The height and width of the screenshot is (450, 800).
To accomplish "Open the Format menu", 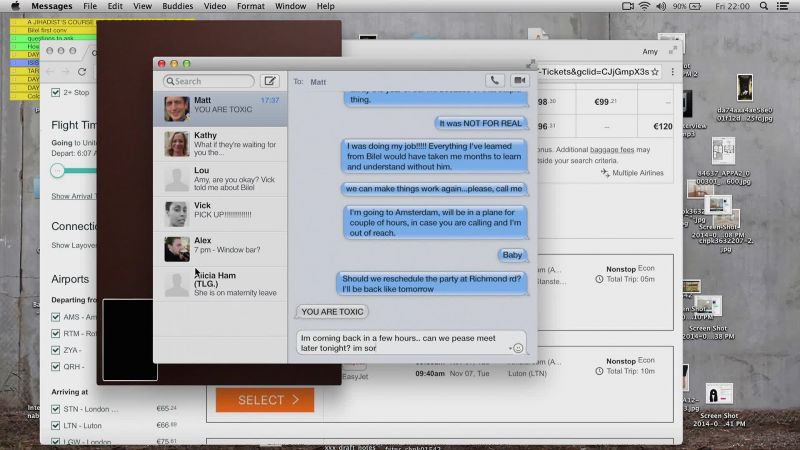I will [x=251, y=6].
